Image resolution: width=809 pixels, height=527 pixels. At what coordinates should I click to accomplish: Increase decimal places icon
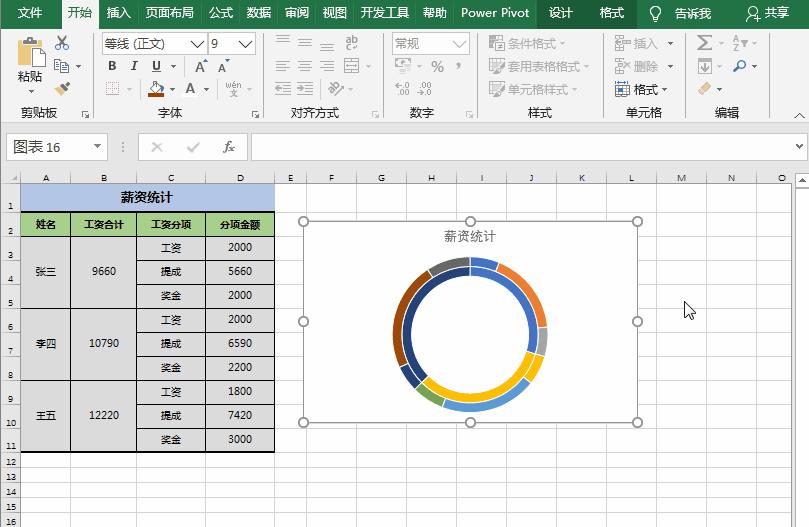[402, 89]
